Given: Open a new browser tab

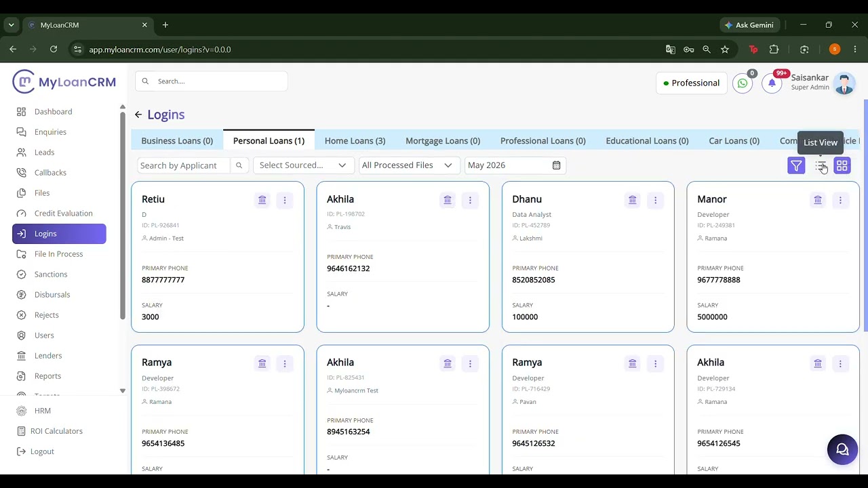Looking at the screenshot, I should click(165, 25).
